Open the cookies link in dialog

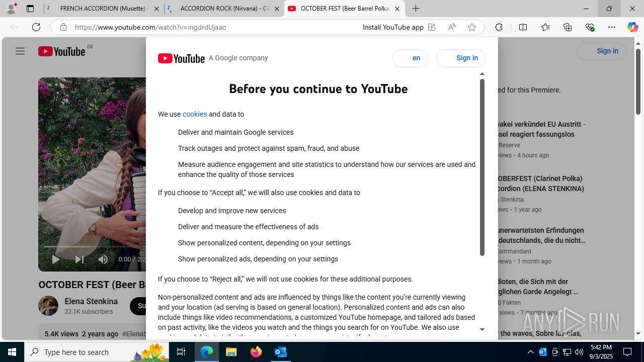(195, 114)
